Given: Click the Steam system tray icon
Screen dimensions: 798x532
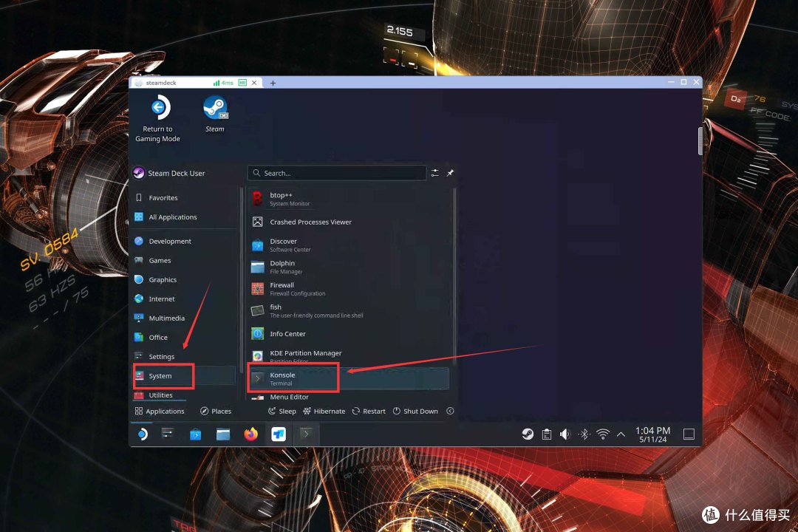Looking at the screenshot, I should point(528,434).
